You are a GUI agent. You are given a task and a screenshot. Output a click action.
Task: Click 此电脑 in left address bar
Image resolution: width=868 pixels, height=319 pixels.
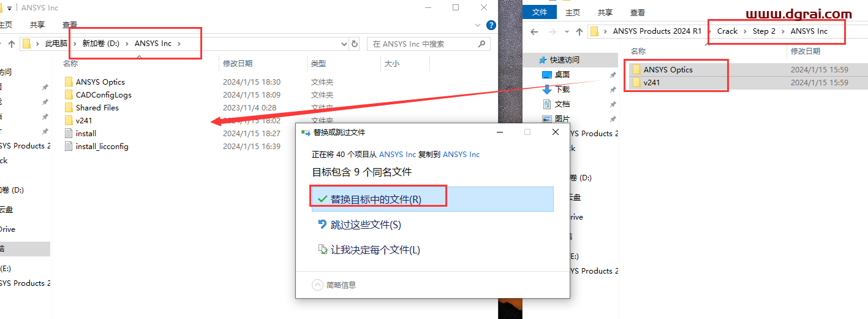[x=56, y=44]
